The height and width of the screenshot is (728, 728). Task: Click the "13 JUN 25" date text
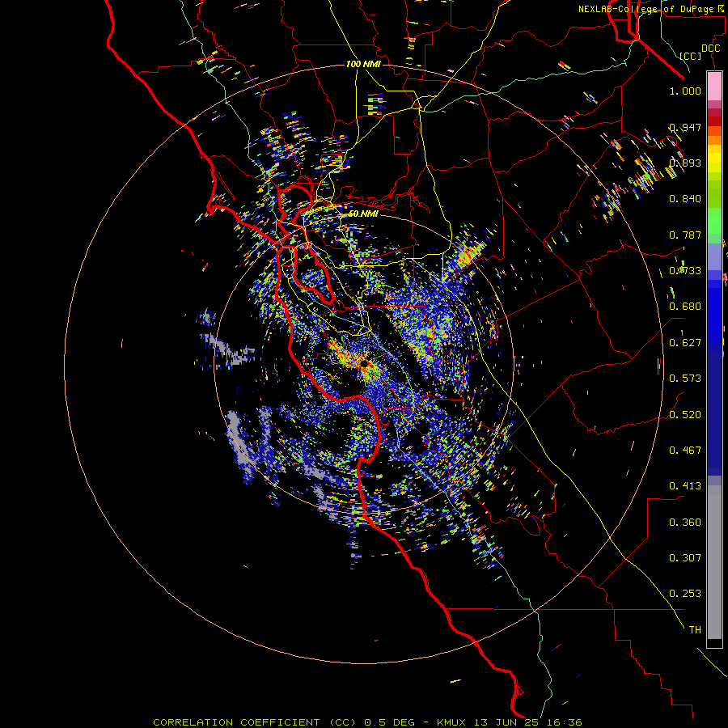(505, 722)
